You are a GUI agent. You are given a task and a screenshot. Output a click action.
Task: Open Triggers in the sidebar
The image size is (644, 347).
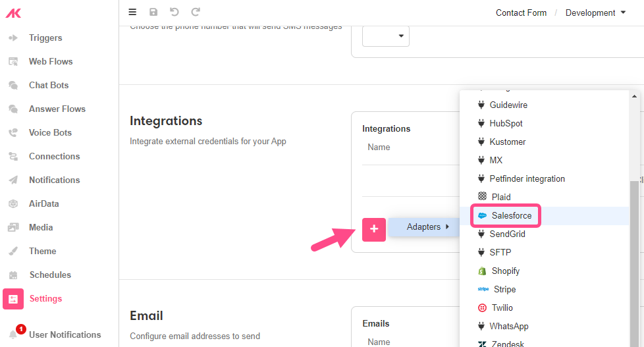coord(45,38)
